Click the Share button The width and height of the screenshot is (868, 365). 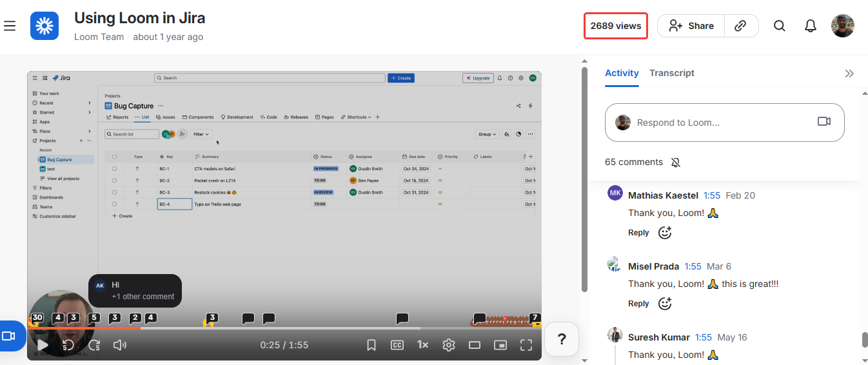click(691, 26)
